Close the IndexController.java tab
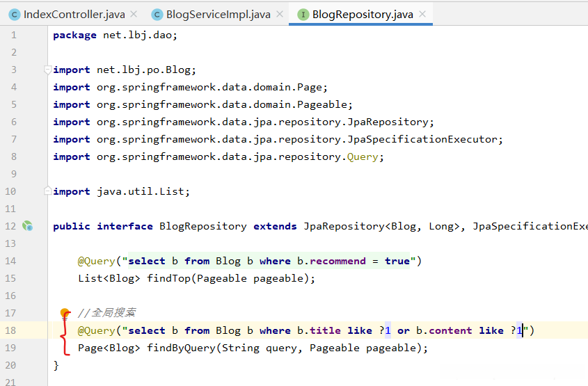The image size is (588, 386). pyautogui.click(x=134, y=14)
